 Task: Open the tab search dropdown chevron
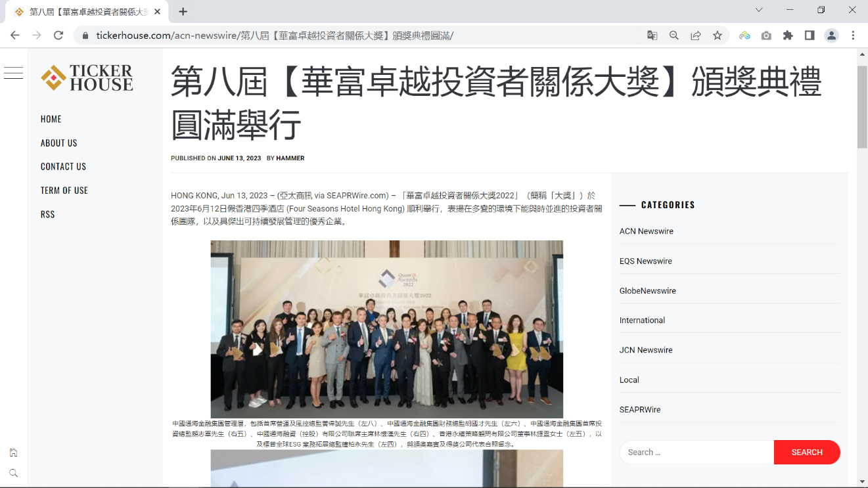759,10
